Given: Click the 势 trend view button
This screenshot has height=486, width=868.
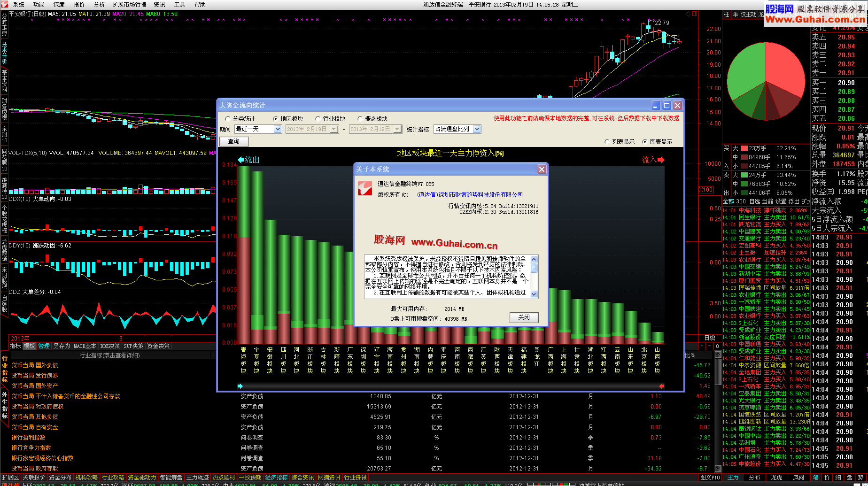Looking at the screenshot, I should tap(861, 478).
